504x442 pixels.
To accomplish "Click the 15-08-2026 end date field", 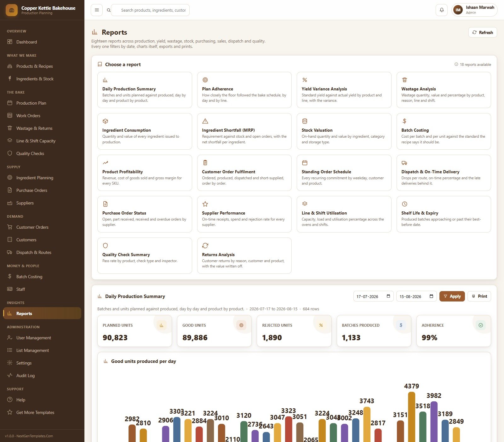I will click(416, 296).
